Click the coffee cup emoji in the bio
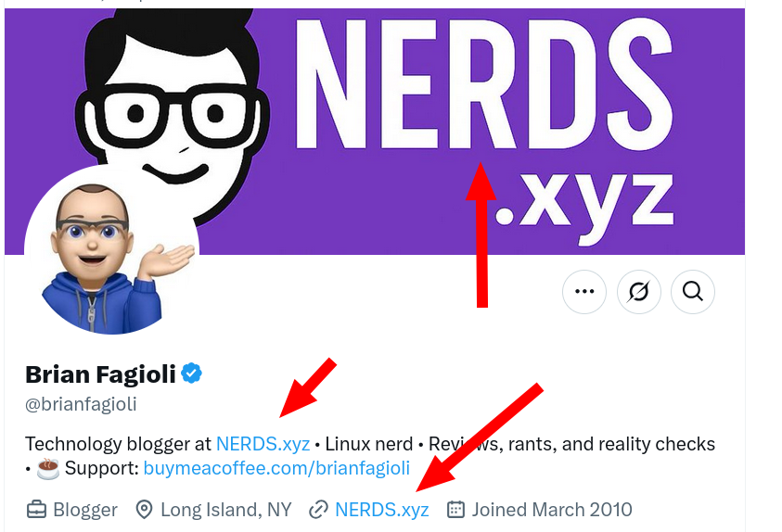 click(x=48, y=468)
